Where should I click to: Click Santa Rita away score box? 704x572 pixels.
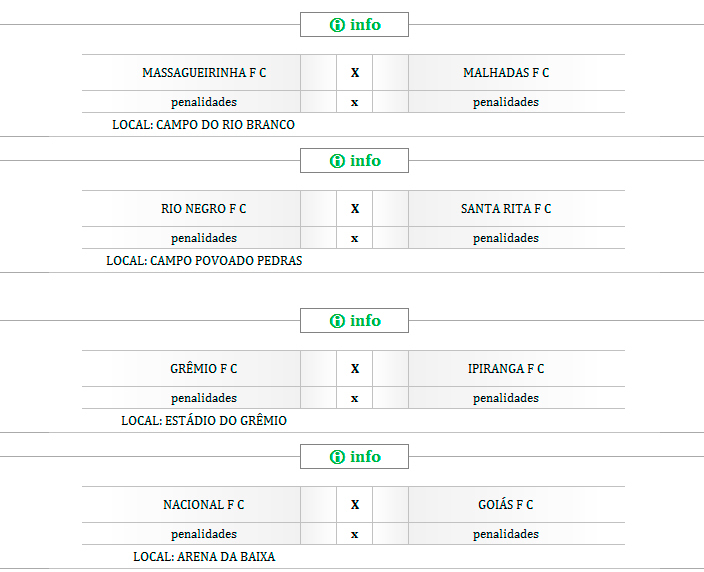391,209
